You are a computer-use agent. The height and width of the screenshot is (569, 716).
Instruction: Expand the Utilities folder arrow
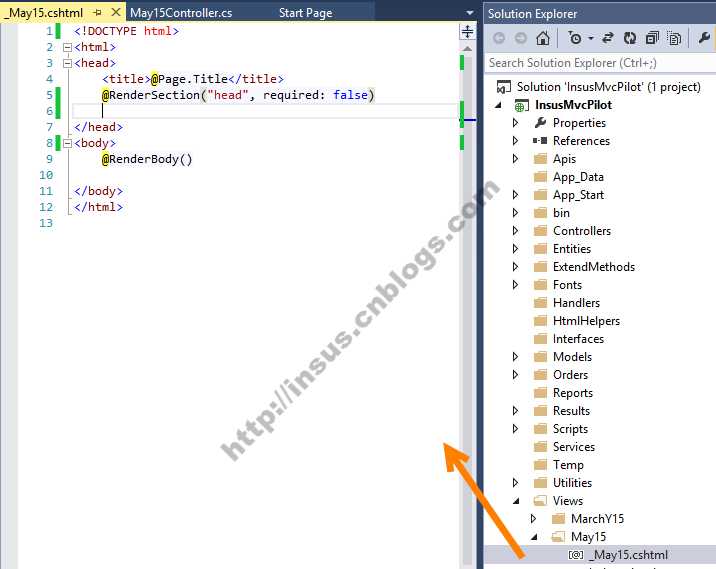tap(516, 483)
